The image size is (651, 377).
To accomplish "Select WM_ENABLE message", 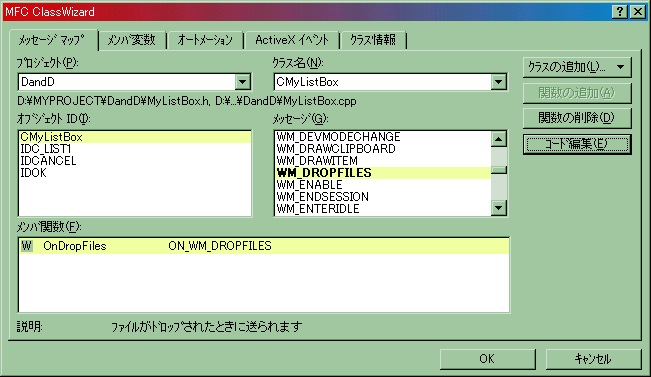I will coord(383,185).
